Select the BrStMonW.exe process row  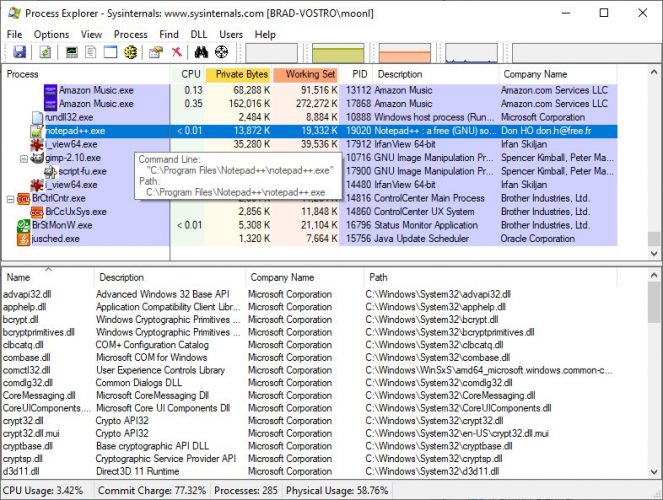[x=310, y=226]
